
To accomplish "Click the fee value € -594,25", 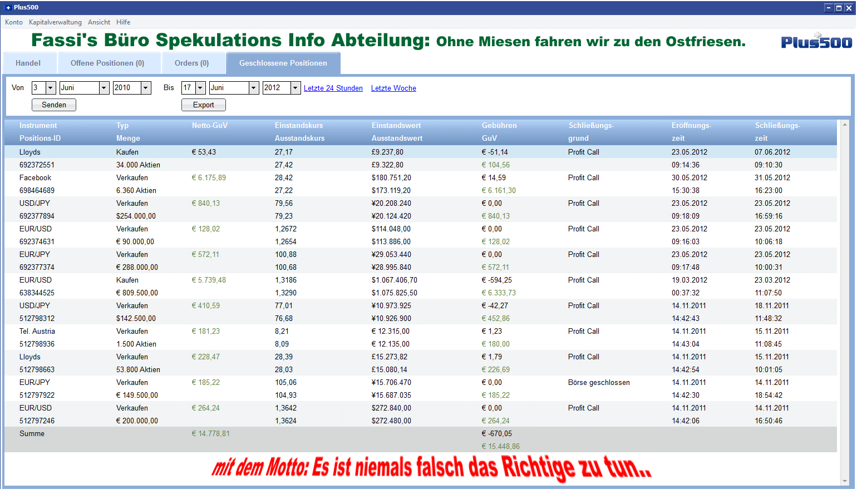I will (x=496, y=280).
